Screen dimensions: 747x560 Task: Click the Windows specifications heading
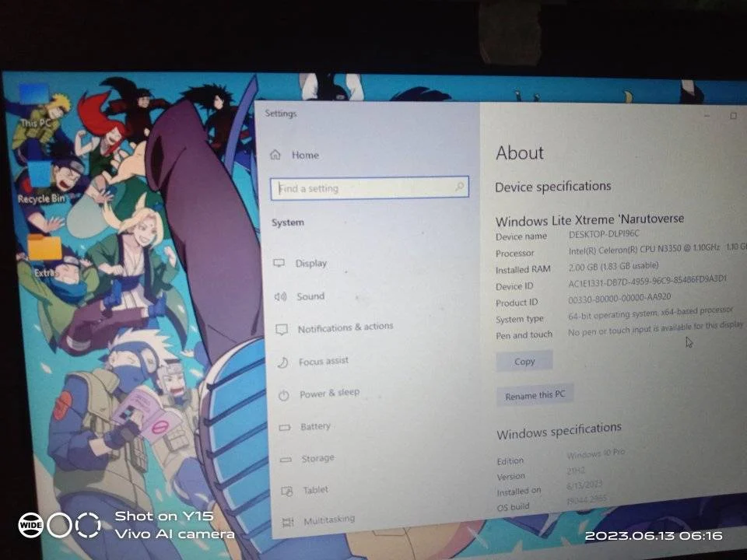[559, 431]
